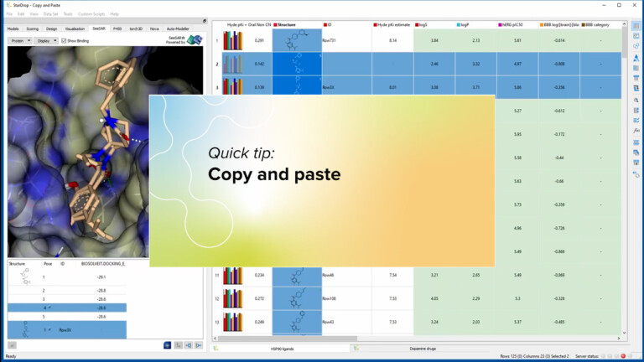644x362 pixels.
Task: Open the Data Set menu
Action: click(x=50, y=14)
